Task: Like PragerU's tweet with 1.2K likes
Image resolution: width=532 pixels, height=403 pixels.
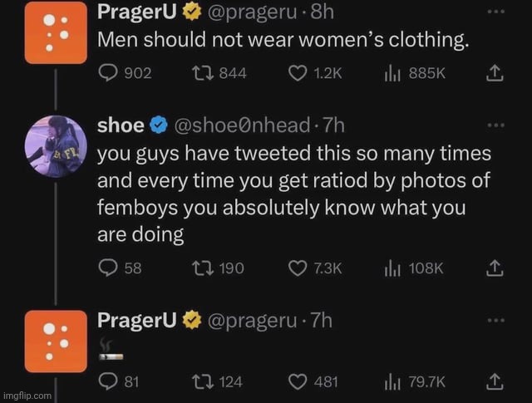Action: (x=298, y=73)
